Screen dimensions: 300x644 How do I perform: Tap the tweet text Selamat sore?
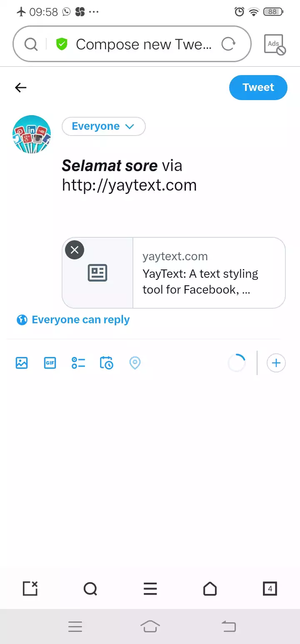[x=110, y=166]
